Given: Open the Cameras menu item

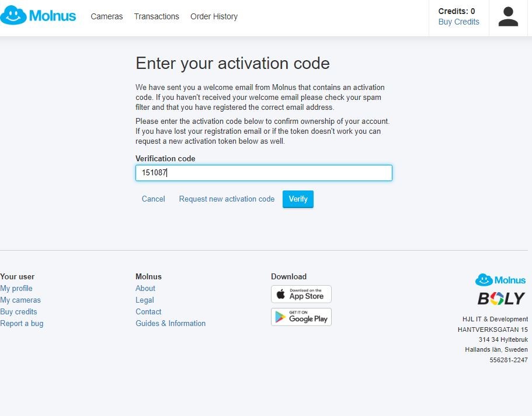Looking at the screenshot, I should click(106, 16).
